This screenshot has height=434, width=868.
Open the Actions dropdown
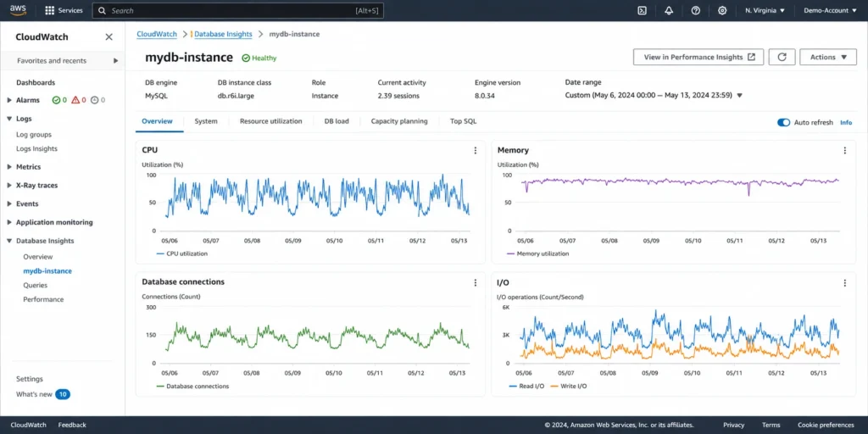(x=828, y=57)
